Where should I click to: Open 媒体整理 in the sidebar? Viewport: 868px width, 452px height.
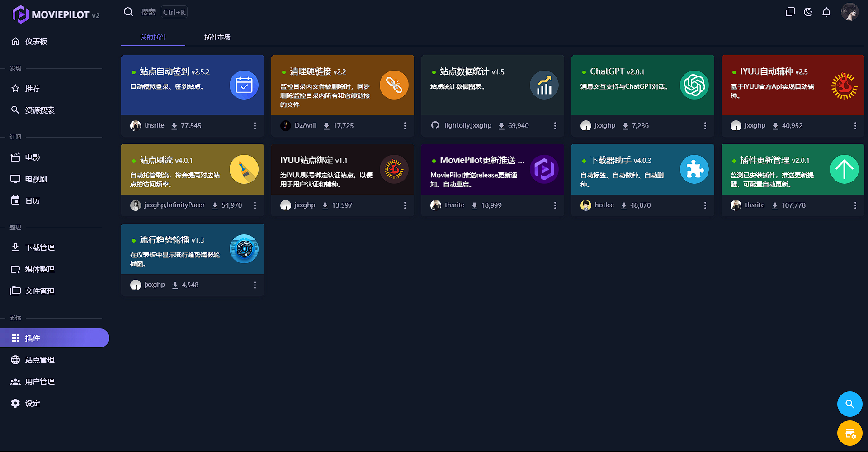(54, 269)
